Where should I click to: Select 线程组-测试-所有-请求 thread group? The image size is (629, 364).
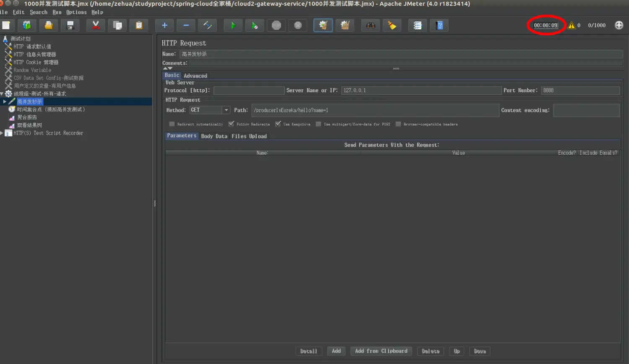click(40, 94)
